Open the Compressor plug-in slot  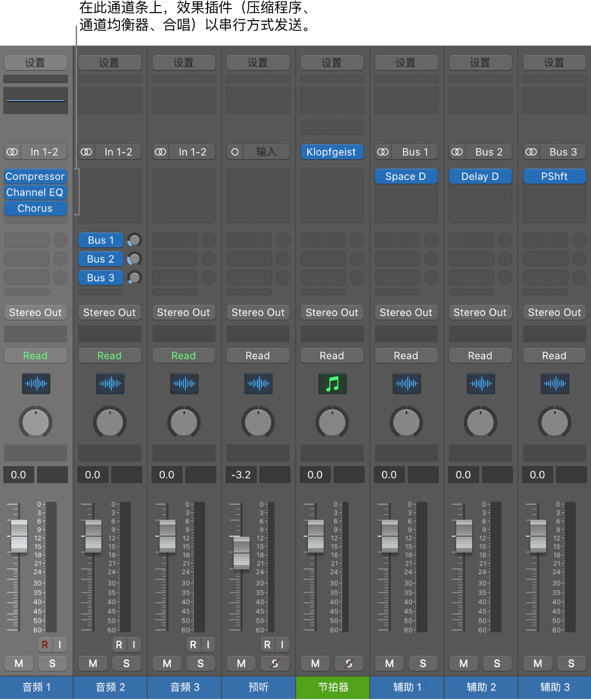(35, 176)
